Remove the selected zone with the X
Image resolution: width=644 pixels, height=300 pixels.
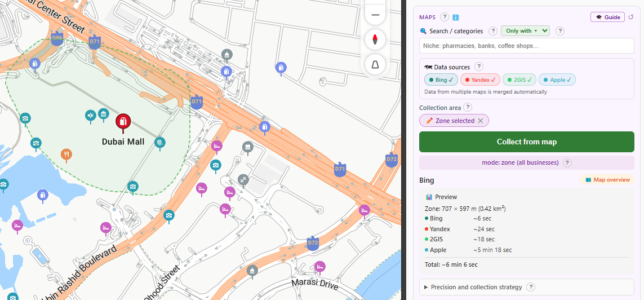point(481,121)
